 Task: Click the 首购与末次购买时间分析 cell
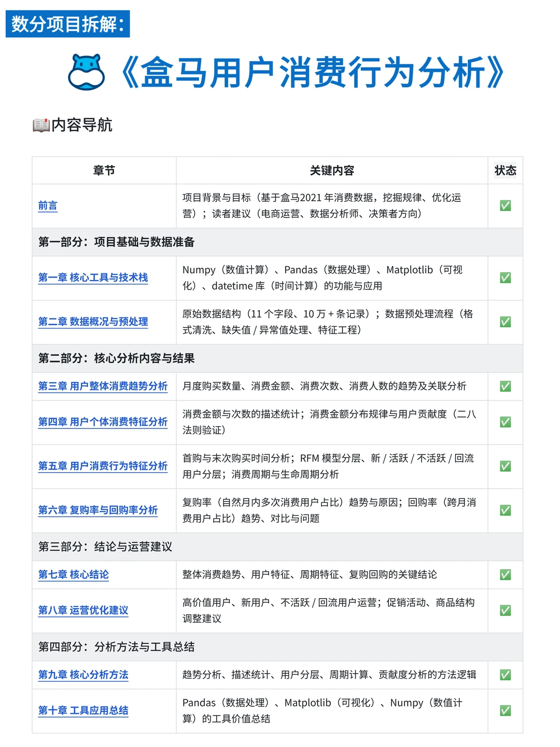pos(332,466)
